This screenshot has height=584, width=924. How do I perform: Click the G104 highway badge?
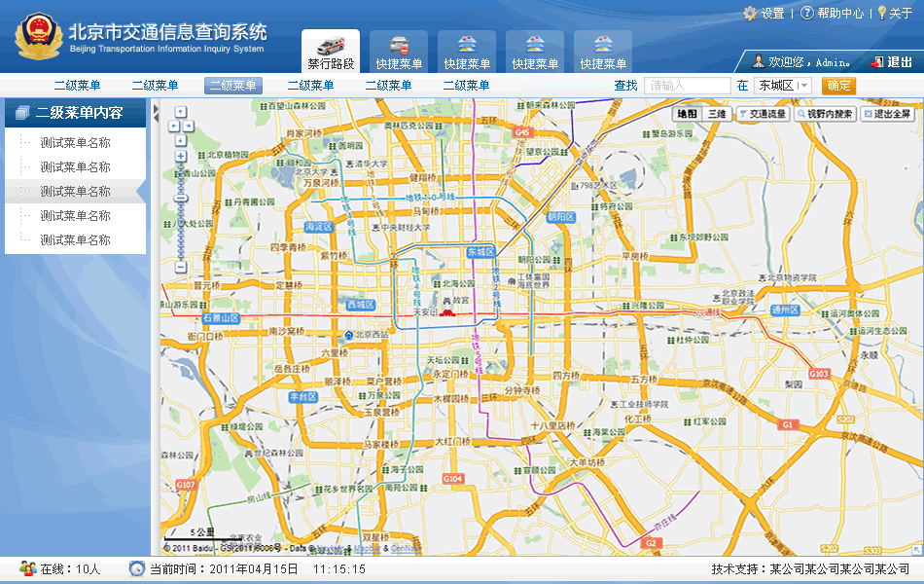[x=452, y=479]
